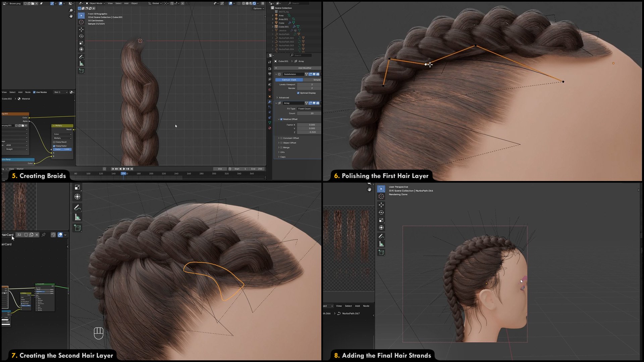Expand the Advanced subdivision section

point(284,98)
